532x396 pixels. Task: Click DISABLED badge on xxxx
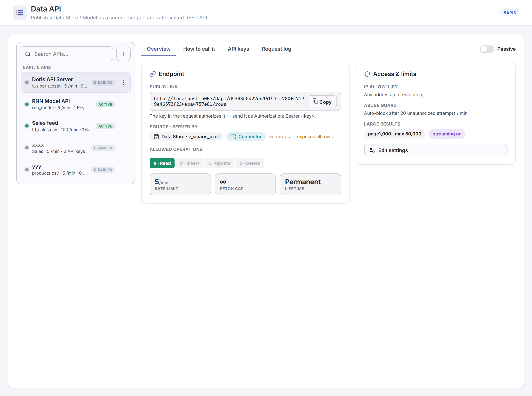pyautogui.click(x=103, y=148)
